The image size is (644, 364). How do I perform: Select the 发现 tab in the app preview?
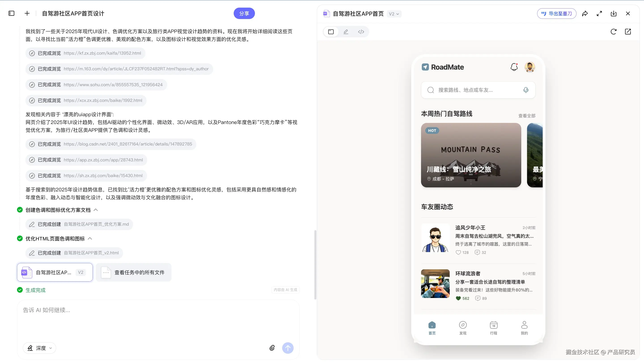(463, 328)
